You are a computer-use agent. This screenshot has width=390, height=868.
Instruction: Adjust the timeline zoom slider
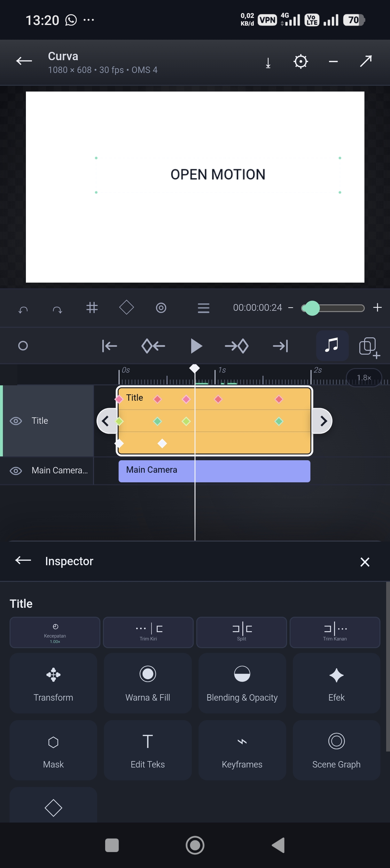point(333,308)
